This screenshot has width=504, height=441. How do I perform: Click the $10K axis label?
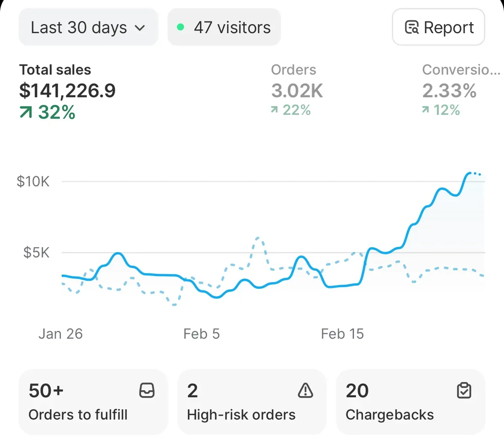tap(33, 181)
